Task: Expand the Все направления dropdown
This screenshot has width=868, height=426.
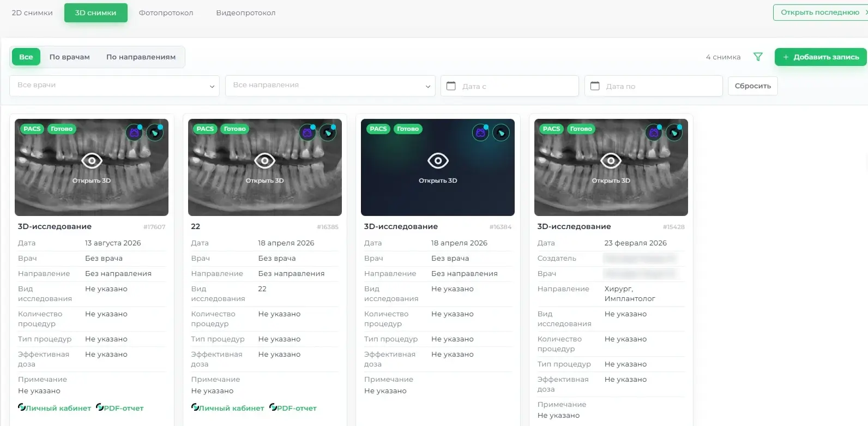Action: [330, 86]
